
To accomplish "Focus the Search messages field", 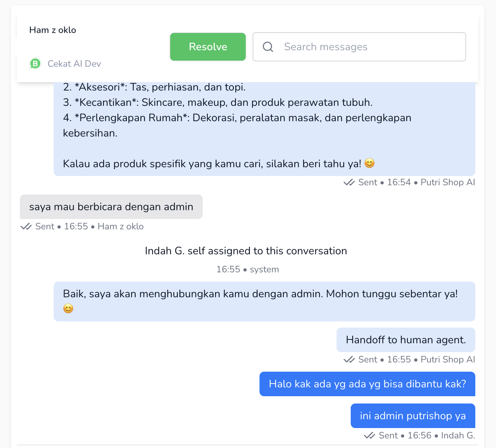I will coord(368,47).
